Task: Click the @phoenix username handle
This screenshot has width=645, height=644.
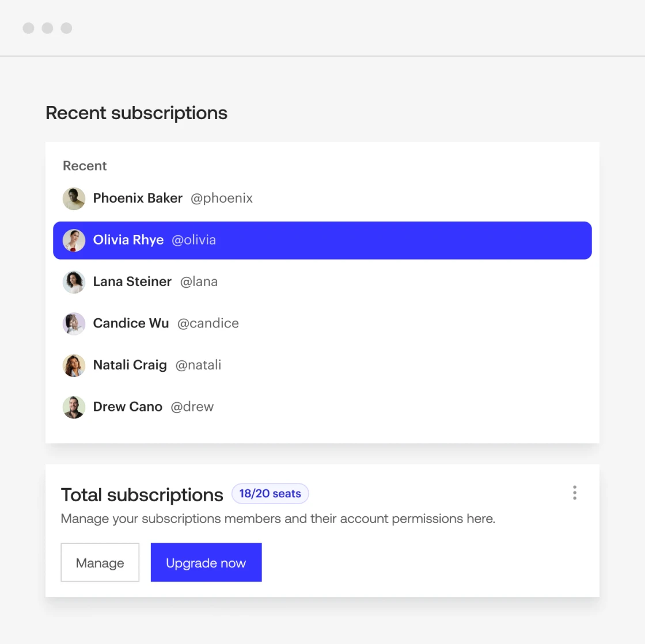Action: [x=222, y=198]
